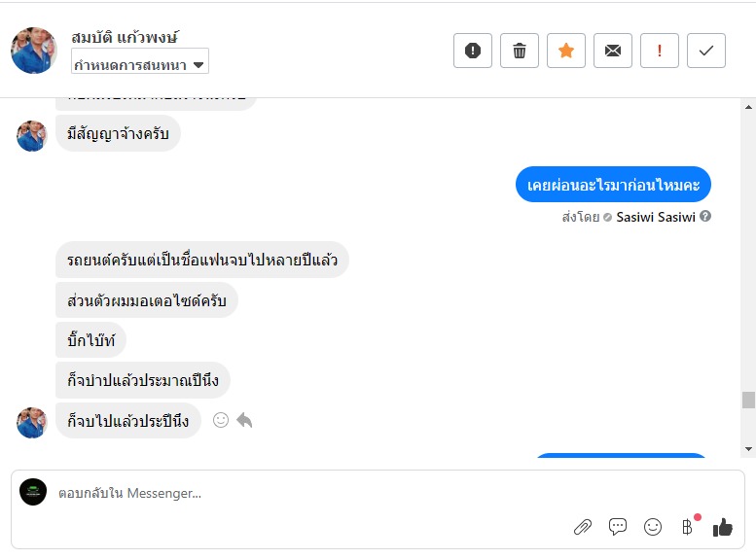Reply to the last customer message
756x559 pixels.
point(244,420)
